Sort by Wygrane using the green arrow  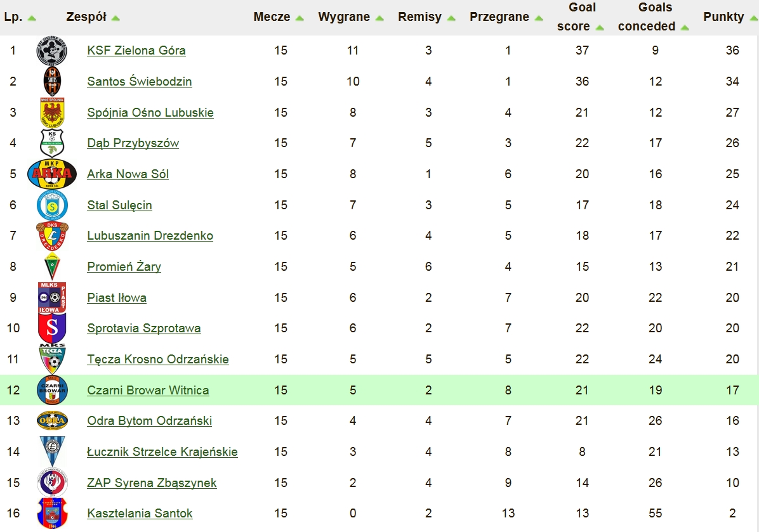click(x=379, y=18)
